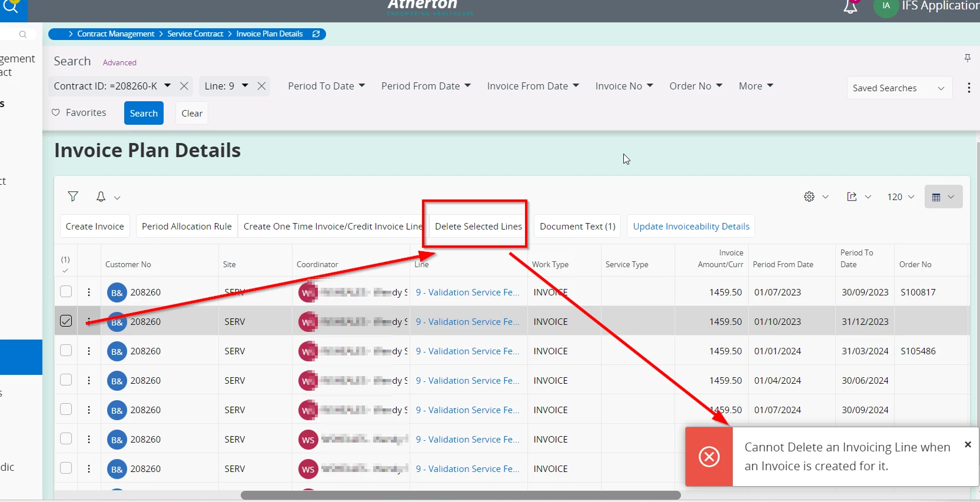Open the Period To Date filter dropdown

coord(326,86)
